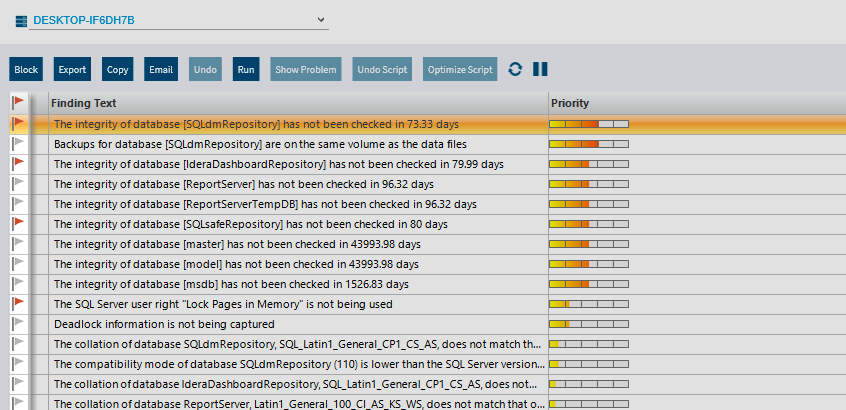
Task: Click priority bar of Deadlock information row
Action: point(589,324)
